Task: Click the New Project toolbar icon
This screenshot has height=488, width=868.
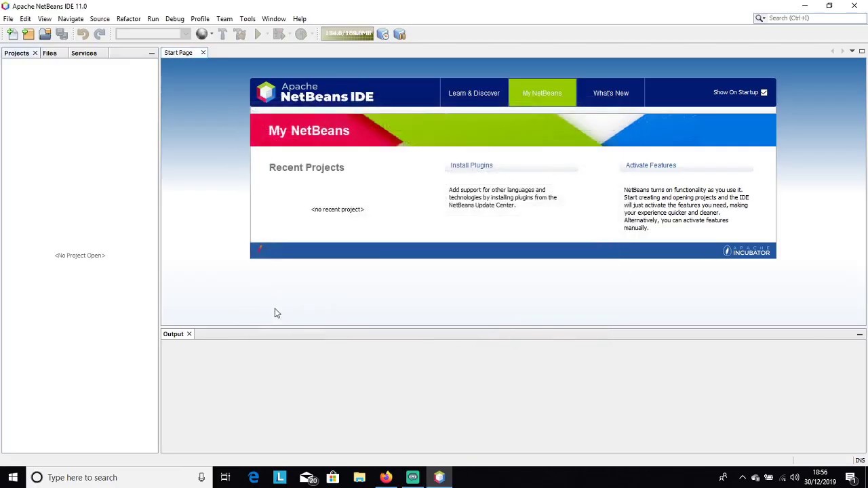Action: (28, 34)
